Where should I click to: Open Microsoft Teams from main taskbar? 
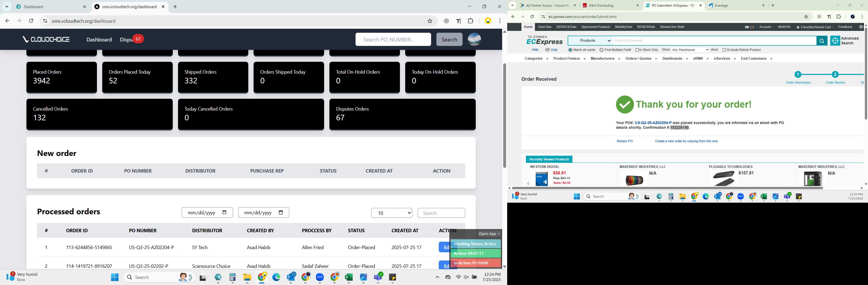(x=378, y=277)
